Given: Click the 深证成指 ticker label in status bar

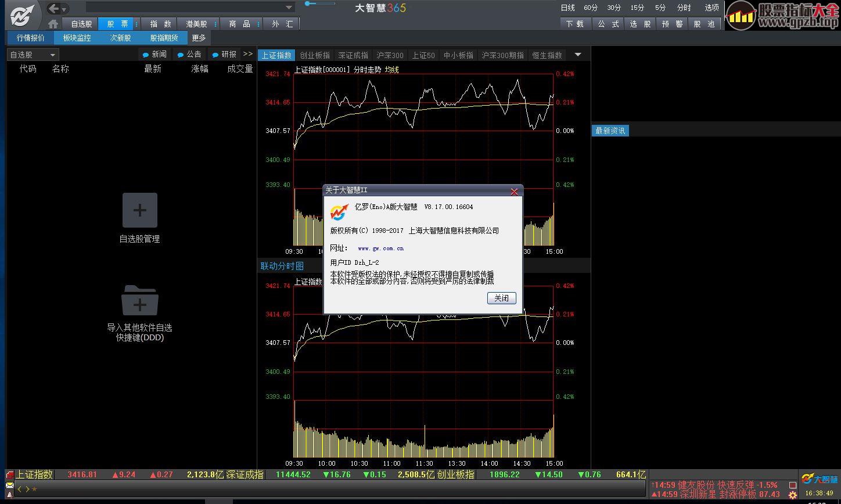Looking at the screenshot, I should pyautogui.click(x=245, y=474).
